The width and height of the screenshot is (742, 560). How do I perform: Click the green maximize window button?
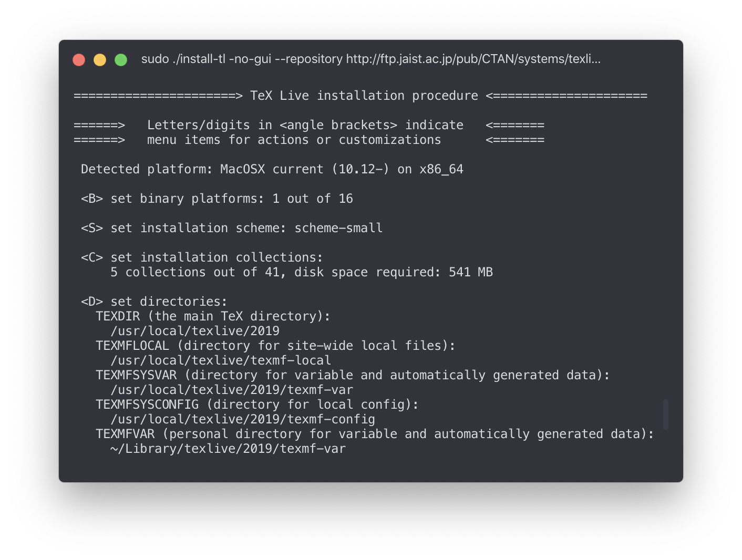click(x=121, y=60)
